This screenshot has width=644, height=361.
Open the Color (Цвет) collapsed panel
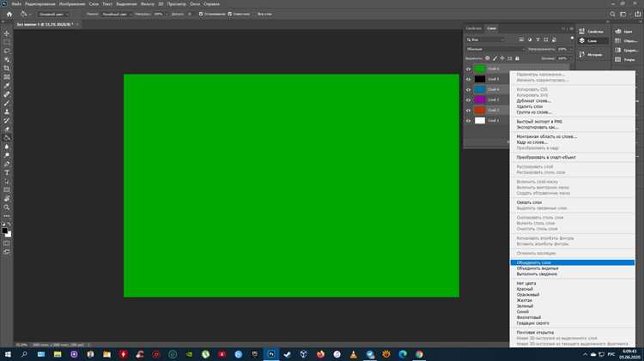coord(624,31)
